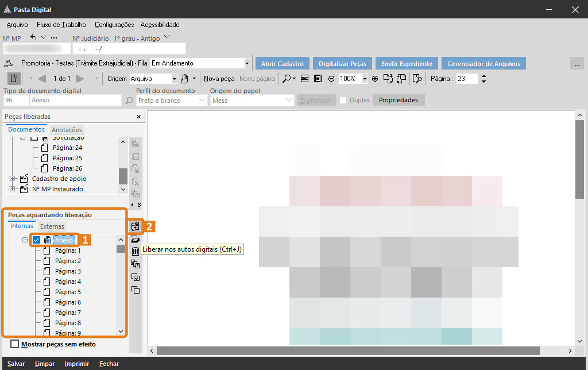
Task: Open the Origem do papel Mesa dropdown
Action: 288,100
